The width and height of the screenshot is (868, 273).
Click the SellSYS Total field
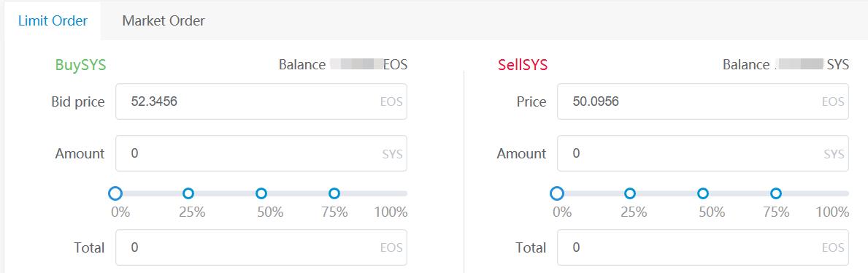(x=703, y=247)
